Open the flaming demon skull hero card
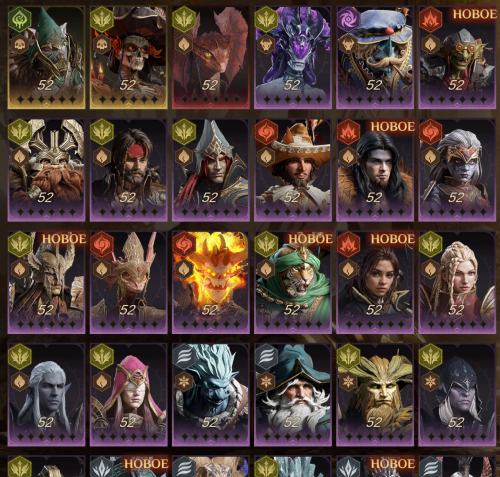500x477 pixels. 211,282
